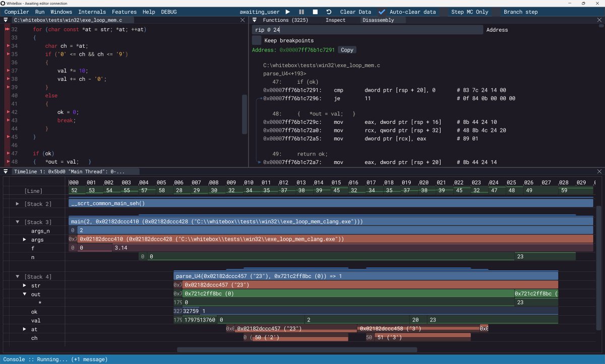This screenshot has width=605, height=364.
Task: Collapse the [Stack 4] row
Action: click(x=18, y=277)
